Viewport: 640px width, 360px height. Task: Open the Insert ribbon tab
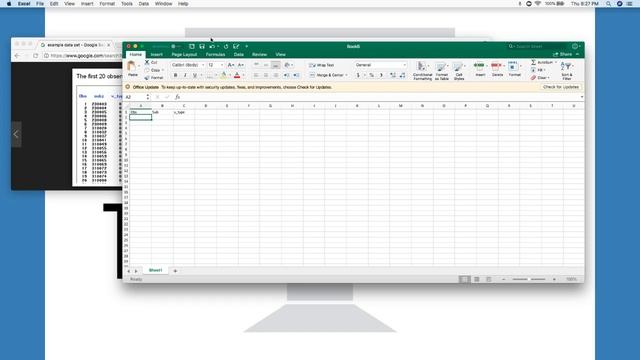click(156, 55)
